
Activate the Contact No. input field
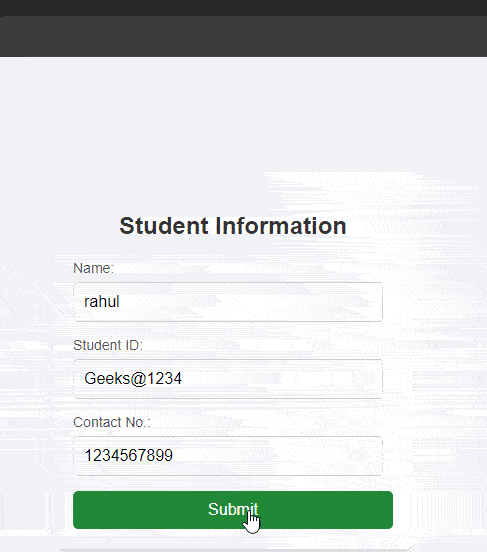coord(228,456)
